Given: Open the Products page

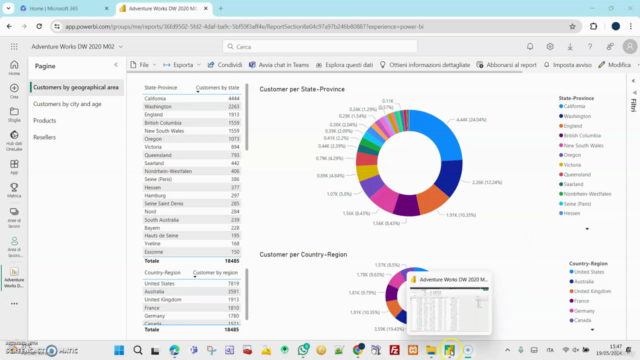Looking at the screenshot, I should click(x=44, y=121).
